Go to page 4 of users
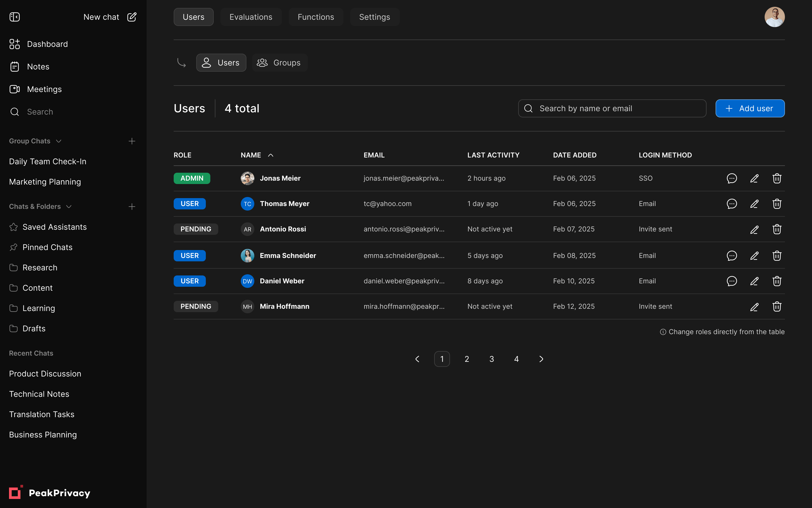Viewport: 812px width, 508px height. 517,359
